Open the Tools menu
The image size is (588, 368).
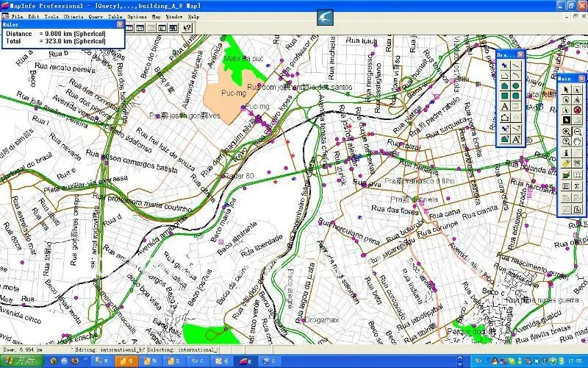coord(51,16)
